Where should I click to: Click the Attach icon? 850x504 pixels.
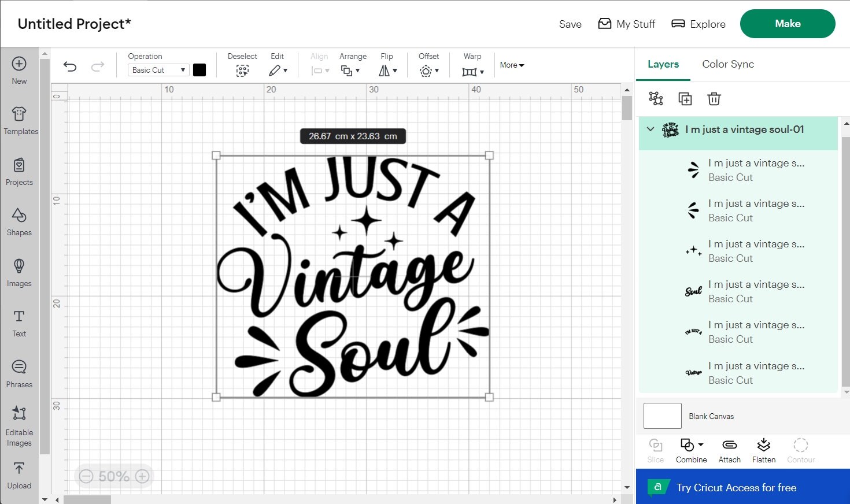[x=729, y=450]
